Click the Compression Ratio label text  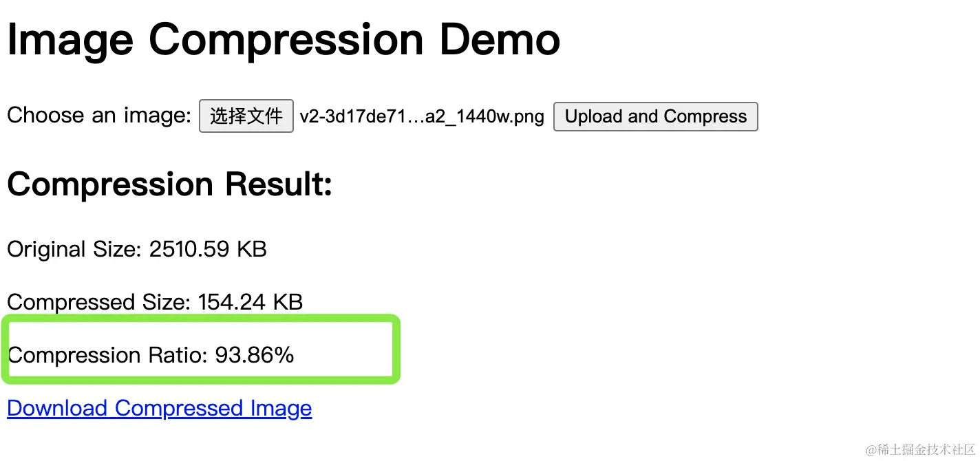pos(107,355)
